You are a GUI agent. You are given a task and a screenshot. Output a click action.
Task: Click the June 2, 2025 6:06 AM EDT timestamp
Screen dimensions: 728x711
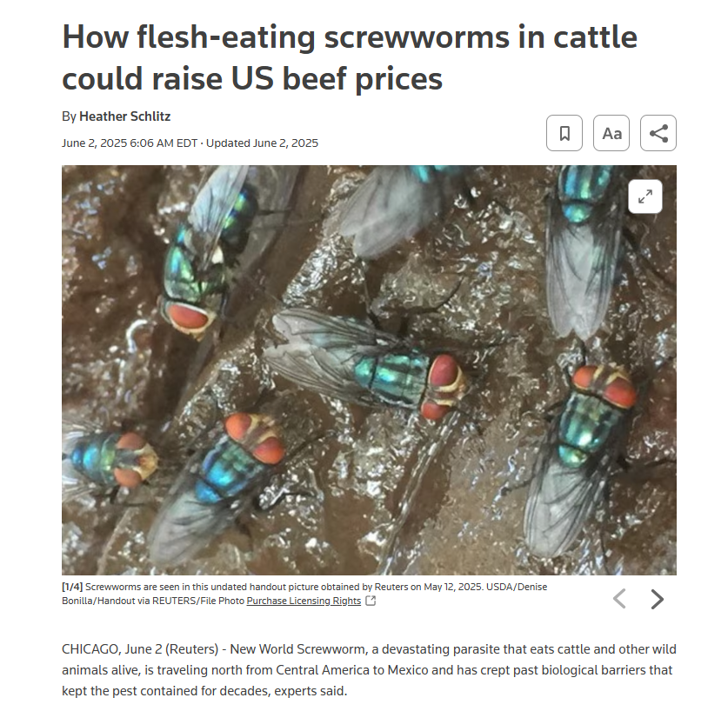(x=130, y=143)
